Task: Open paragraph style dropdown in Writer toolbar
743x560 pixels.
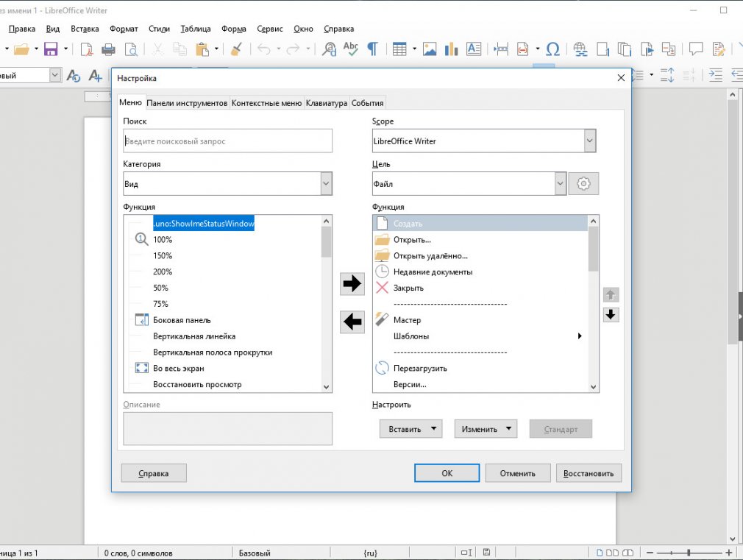Action: pos(55,75)
